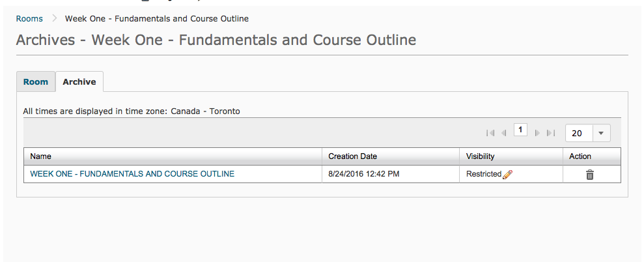Image resolution: width=644 pixels, height=262 pixels.
Task: Jump to the last page of archives
Action: coord(551,133)
